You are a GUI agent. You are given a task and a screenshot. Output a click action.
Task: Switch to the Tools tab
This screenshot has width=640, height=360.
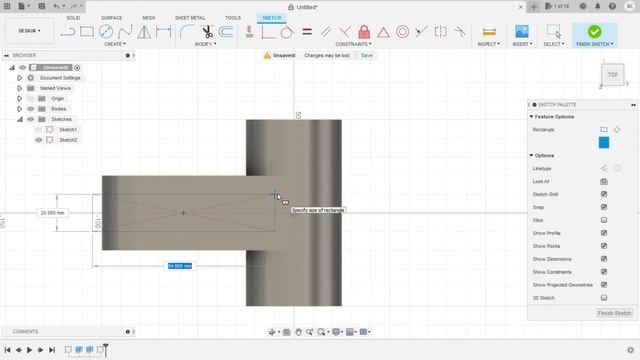pos(233,18)
